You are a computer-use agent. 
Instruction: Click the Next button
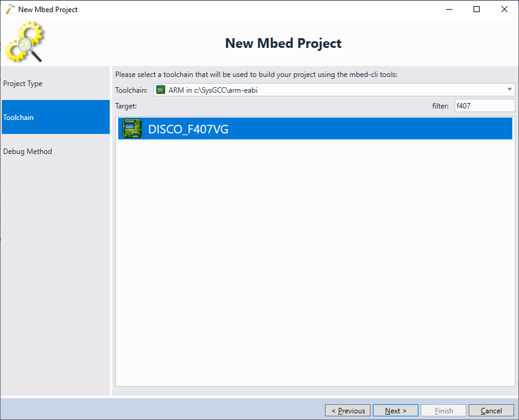(395, 410)
